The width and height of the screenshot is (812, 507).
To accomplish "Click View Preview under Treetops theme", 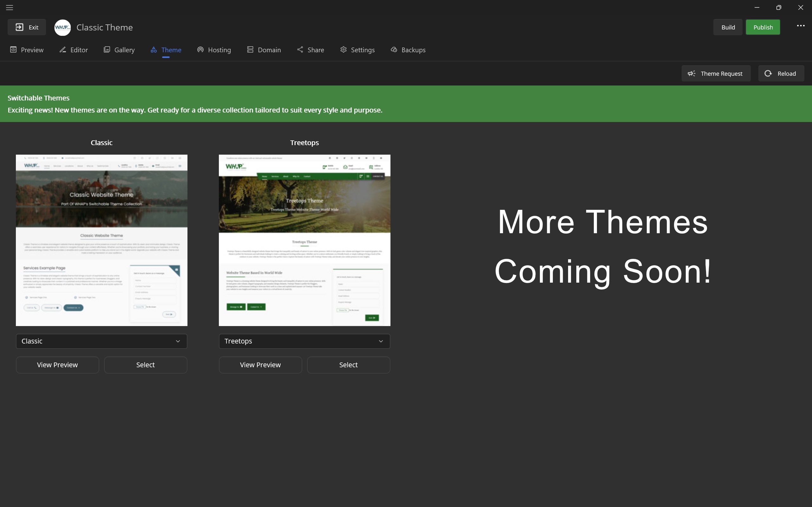I will [x=260, y=365].
